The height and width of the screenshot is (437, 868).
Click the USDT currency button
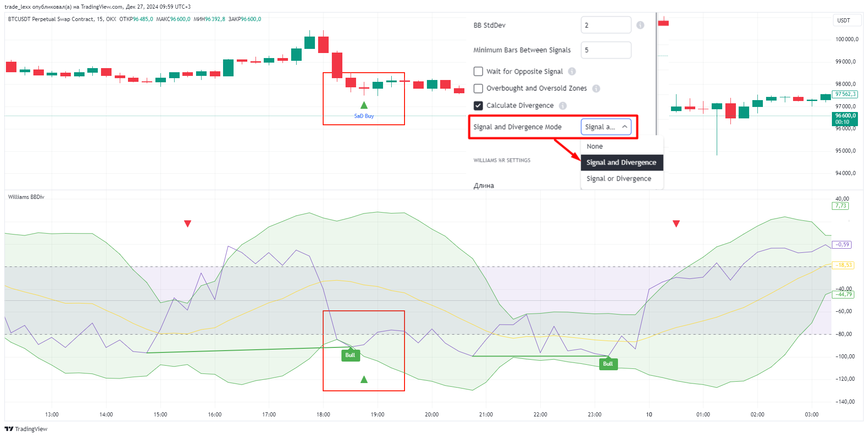click(x=847, y=21)
